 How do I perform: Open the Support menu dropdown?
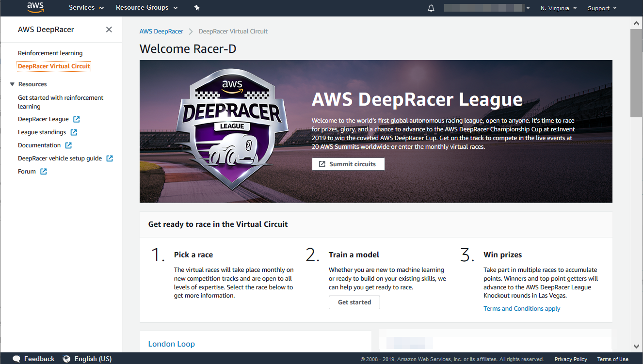(x=602, y=8)
